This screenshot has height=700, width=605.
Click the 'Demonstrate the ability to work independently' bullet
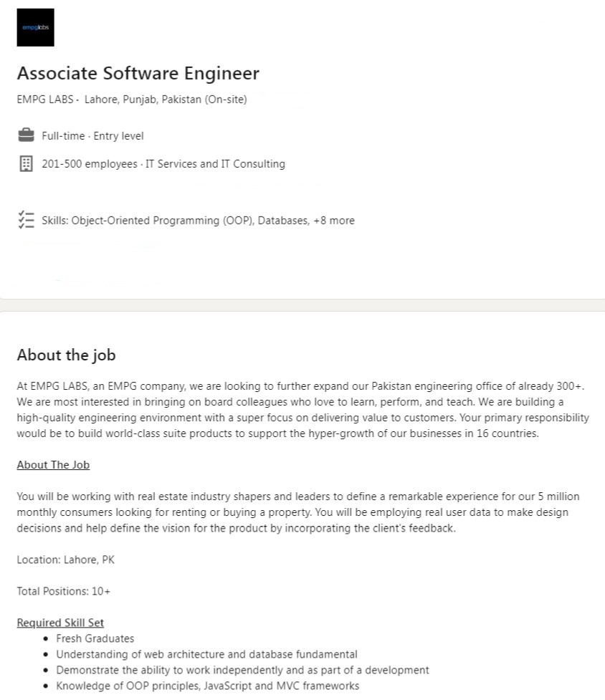click(242, 670)
